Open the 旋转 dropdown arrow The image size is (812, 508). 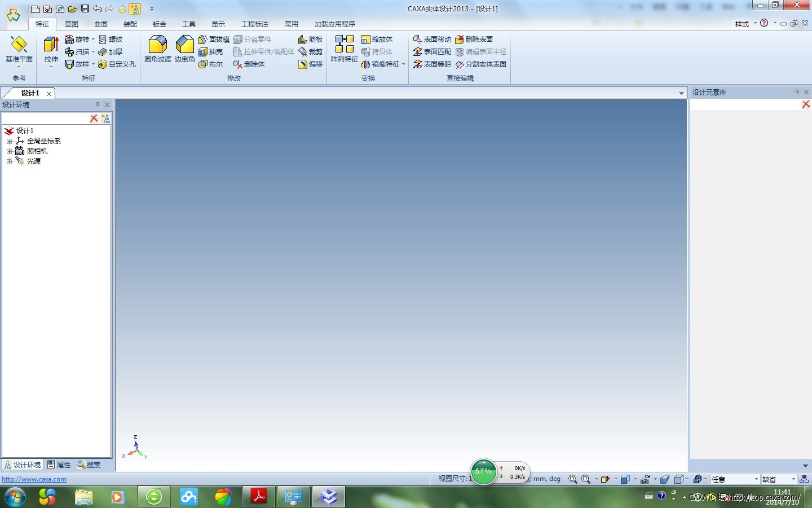(x=94, y=40)
